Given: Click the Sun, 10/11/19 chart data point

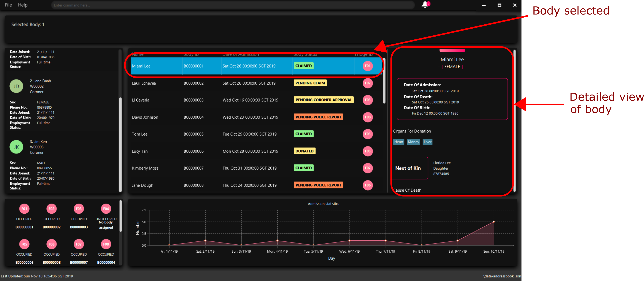Looking at the screenshot, I should click(x=494, y=221).
